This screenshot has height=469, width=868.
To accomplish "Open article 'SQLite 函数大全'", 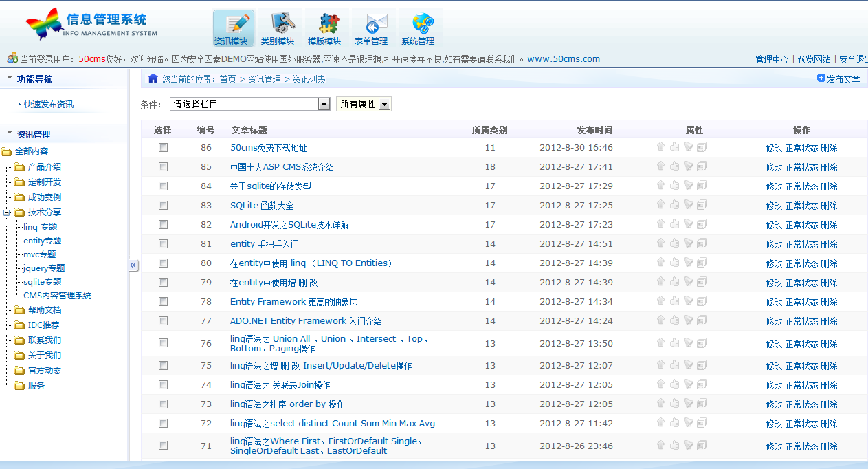I will coord(262,206).
